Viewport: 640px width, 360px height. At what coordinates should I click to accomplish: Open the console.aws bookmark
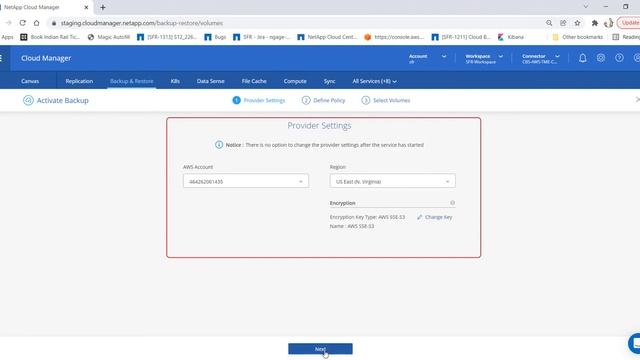pyautogui.click(x=394, y=37)
